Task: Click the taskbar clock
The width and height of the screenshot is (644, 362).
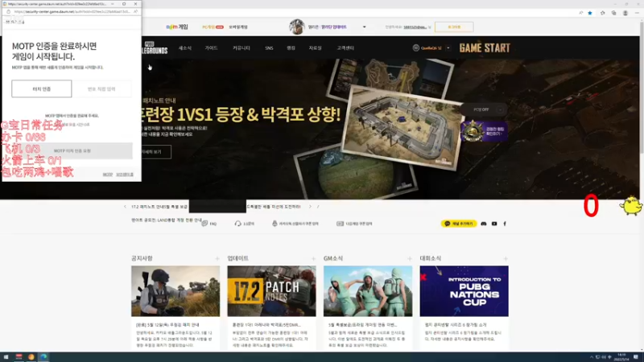Action: [x=621, y=357]
